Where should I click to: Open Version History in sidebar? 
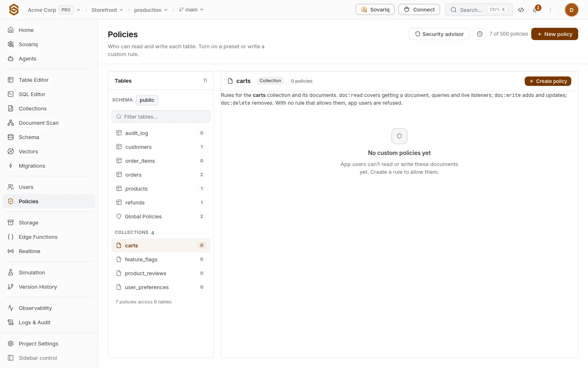49,287
